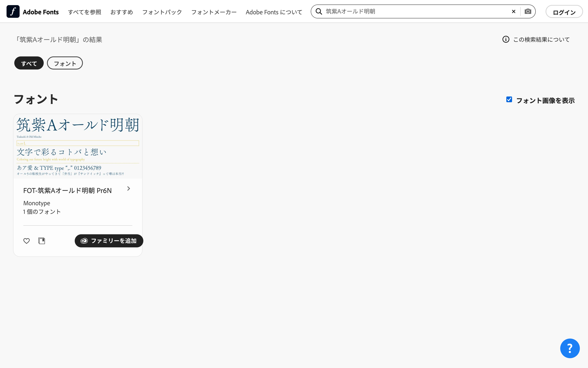This screenshot has height=368, width=588.
Task: Open the Monotype foundry link
Action: 37,203
